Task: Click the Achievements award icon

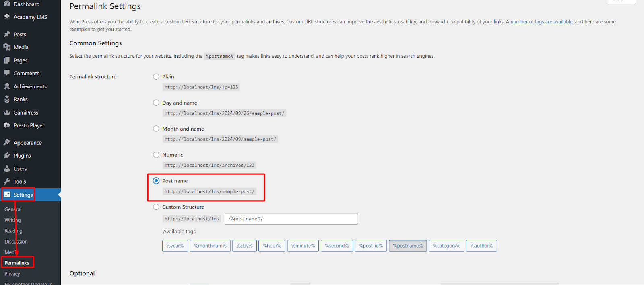Action: (x=7, y=86)
